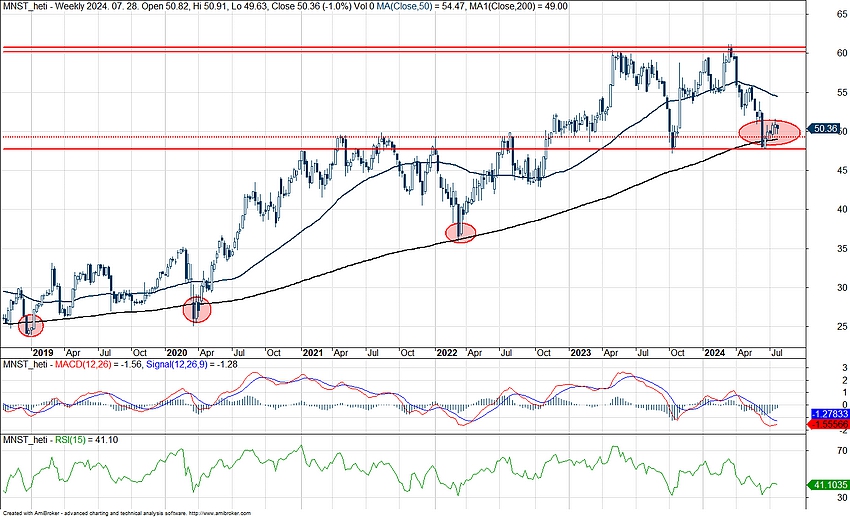Screen dimensions: 850x517
Task: Click the 50.36 current price tag
Action: 824,129
